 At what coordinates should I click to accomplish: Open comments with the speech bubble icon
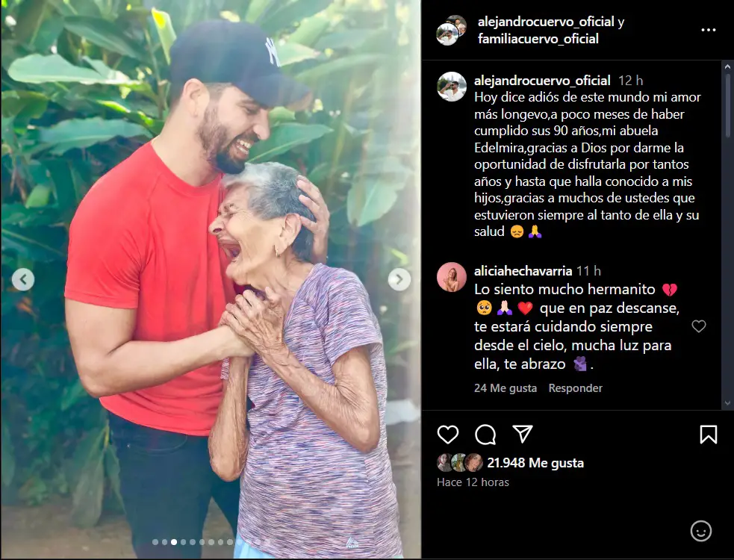[485, 435]
